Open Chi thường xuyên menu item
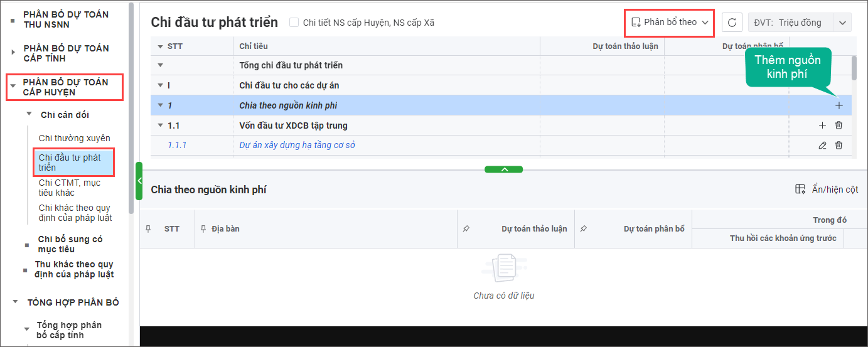Image resolution: width=868 pixels, height=347 pixels. [x=74, y=138]
